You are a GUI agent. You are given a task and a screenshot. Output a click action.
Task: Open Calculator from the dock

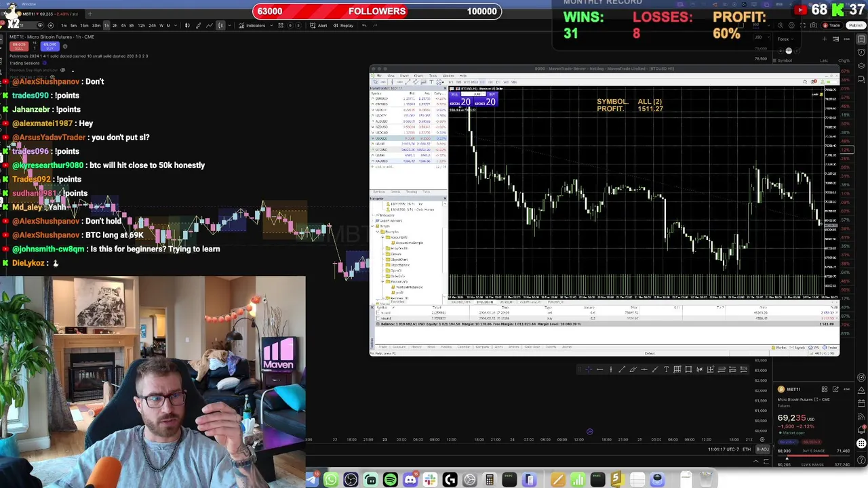point(489,480)
